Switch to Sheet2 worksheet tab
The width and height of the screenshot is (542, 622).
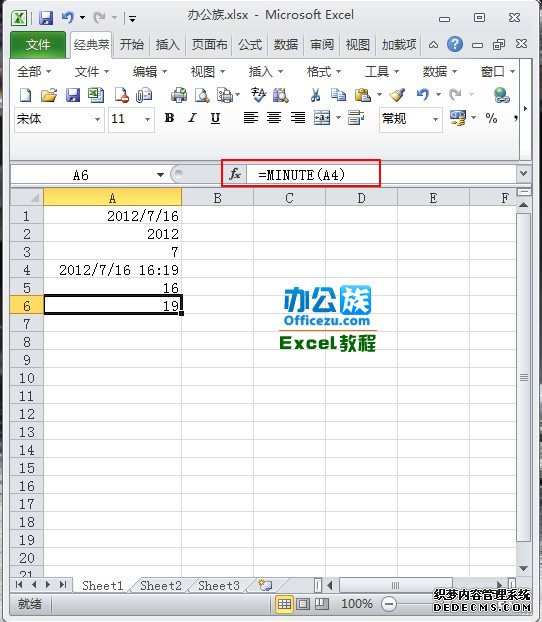161,586
